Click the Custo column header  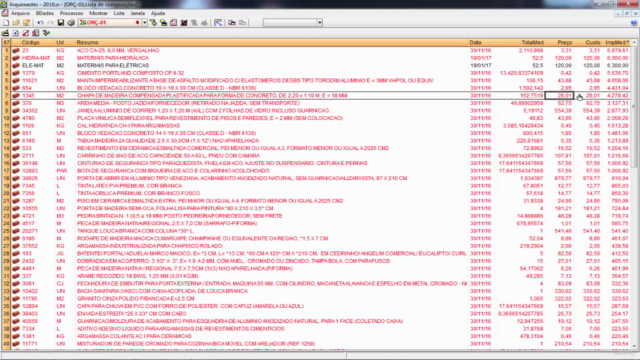point(587,42)
